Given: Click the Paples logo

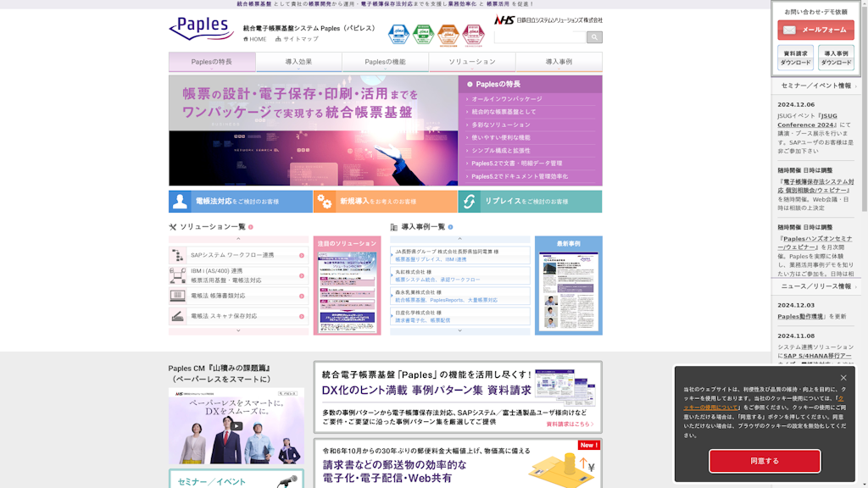Looking at the screenshot, I should coord(202,28).
